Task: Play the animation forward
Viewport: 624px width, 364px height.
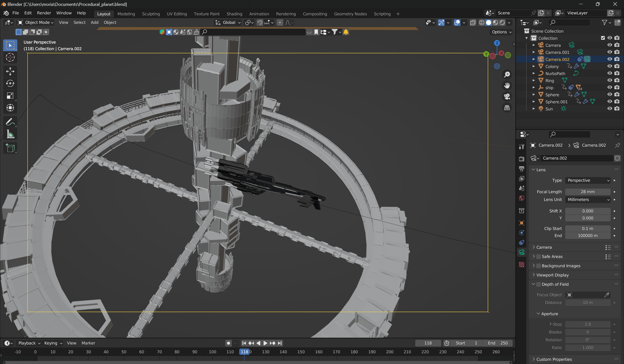Action: [x=265, y=343]
